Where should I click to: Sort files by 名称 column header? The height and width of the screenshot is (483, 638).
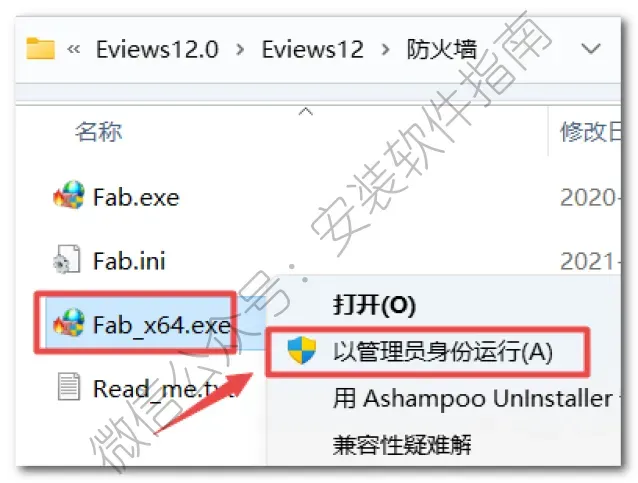pyautogui.click(x=98, y=132)
